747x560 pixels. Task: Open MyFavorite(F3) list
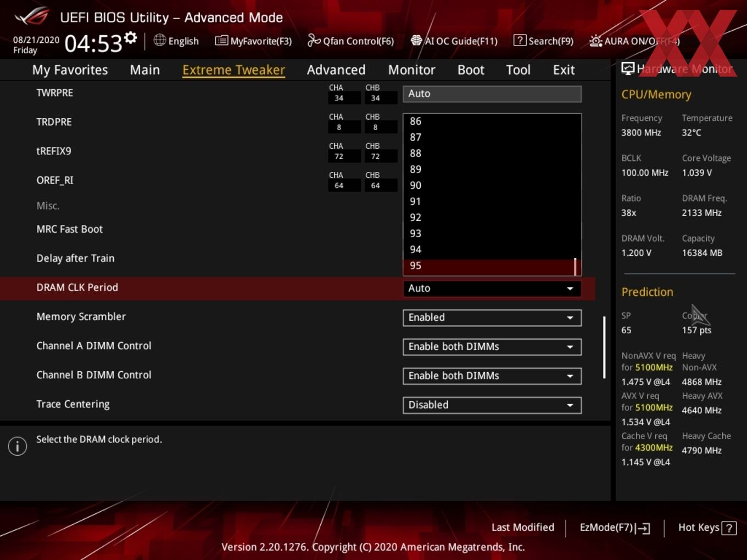253,41
